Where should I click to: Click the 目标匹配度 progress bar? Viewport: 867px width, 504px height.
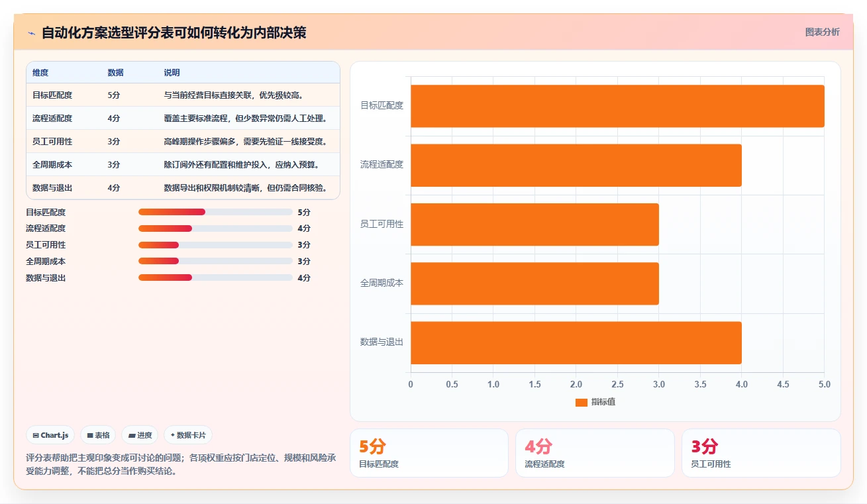tap(215, 212)
